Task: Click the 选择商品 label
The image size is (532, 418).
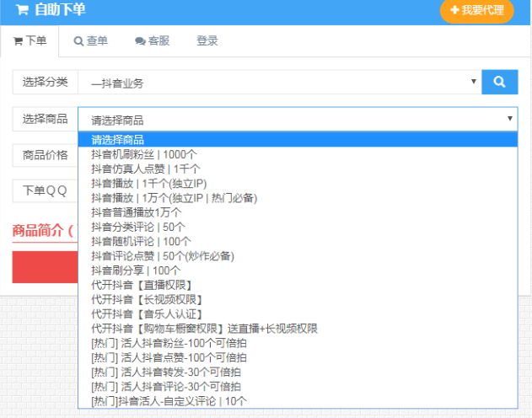Action: pyautogui.click(x=46, y=119)
